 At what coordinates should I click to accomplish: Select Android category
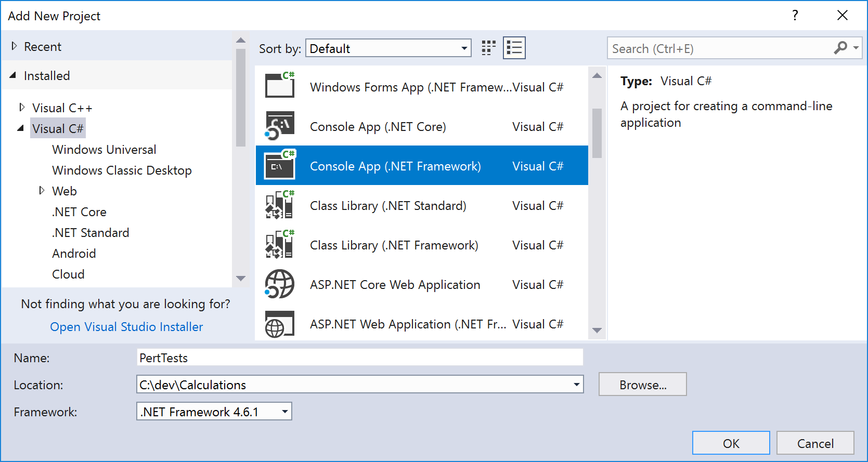(74, 254)
